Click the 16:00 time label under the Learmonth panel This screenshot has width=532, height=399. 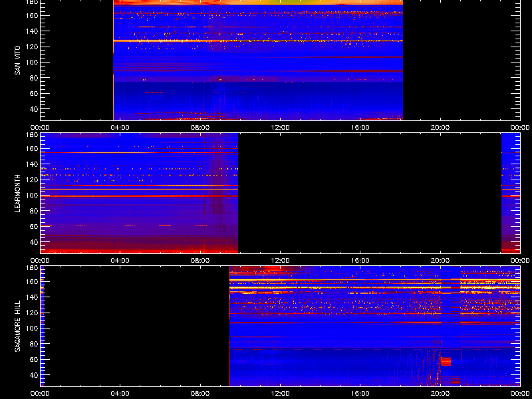tap(360, 261)
